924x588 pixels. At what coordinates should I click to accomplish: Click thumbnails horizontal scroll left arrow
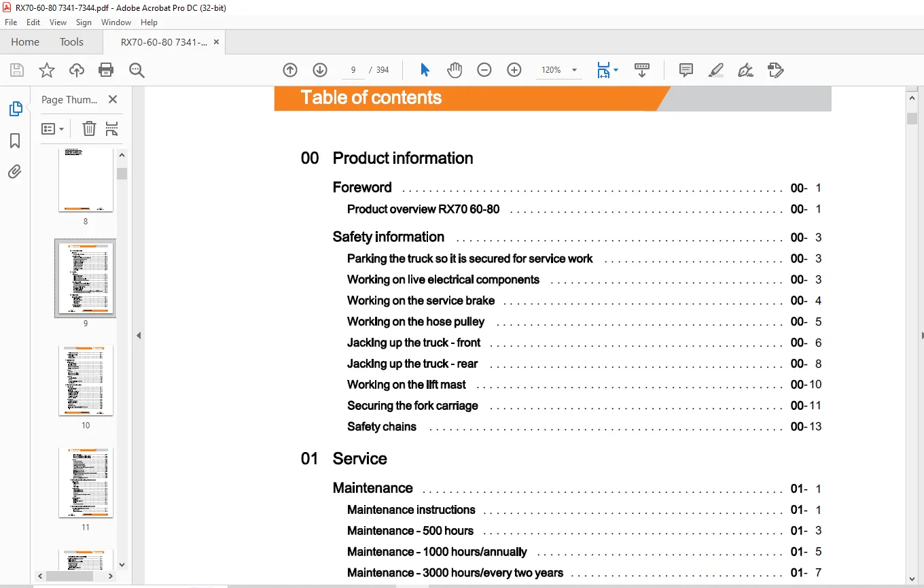41,576
